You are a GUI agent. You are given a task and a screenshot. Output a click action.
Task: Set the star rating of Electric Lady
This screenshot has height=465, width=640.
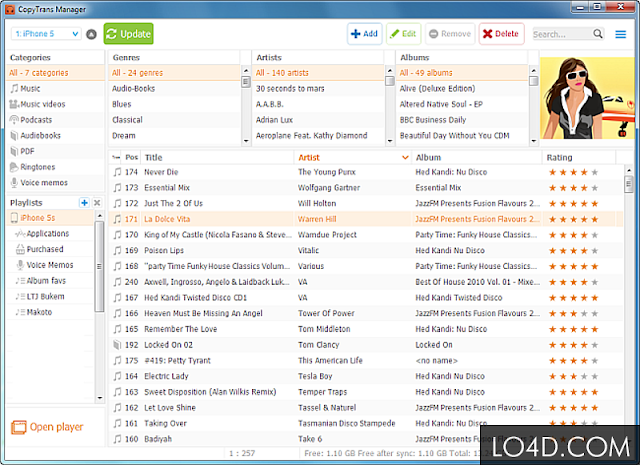573,376
